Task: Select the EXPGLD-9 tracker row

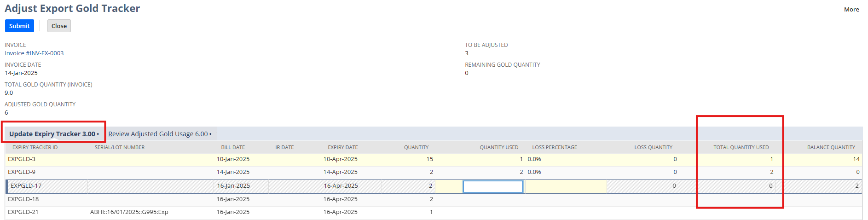Action: [22, 172]
